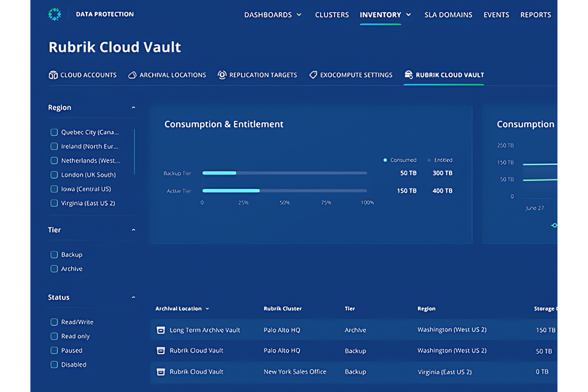
Task: Open Reports in top navigation
Action: tap(536, 15)
